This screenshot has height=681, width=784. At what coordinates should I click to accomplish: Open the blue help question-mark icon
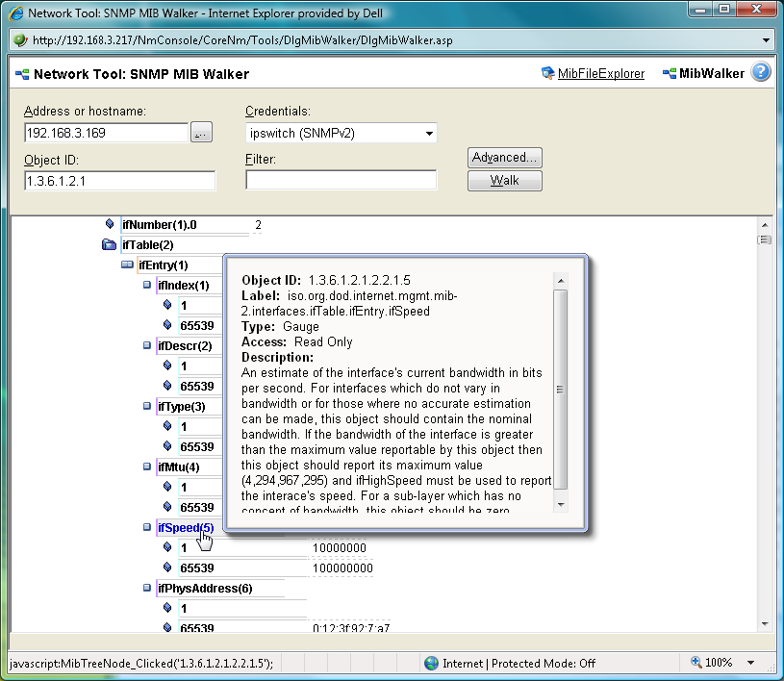tap(760, 71)
